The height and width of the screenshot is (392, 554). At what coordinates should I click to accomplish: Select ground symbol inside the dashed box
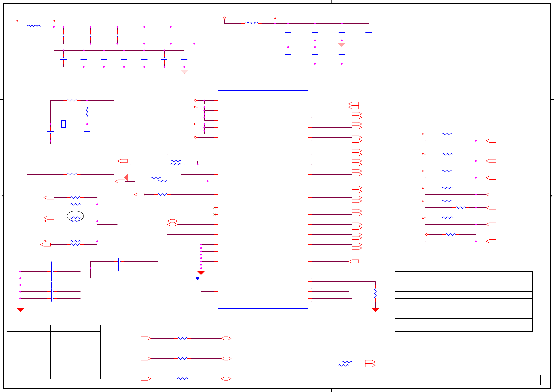[x=20, y=310]
